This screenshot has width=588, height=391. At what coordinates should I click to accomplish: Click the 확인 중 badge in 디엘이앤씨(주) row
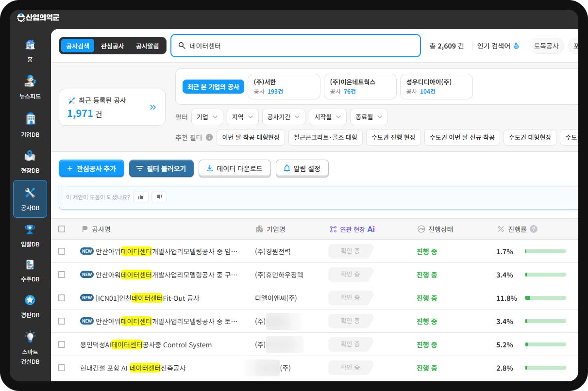tap(351, 297)
